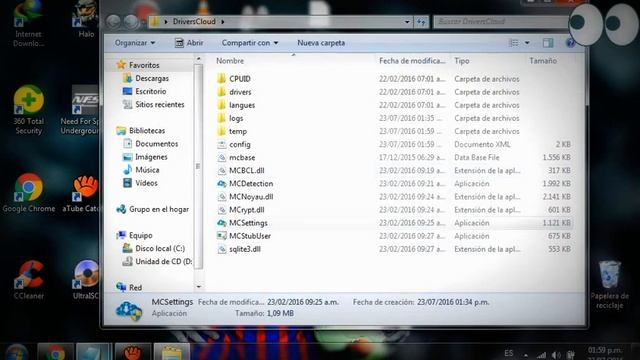The height and width of the screenshot is (360, 640).
Task: Open Explorer help icon
Action: click(570, 43)
